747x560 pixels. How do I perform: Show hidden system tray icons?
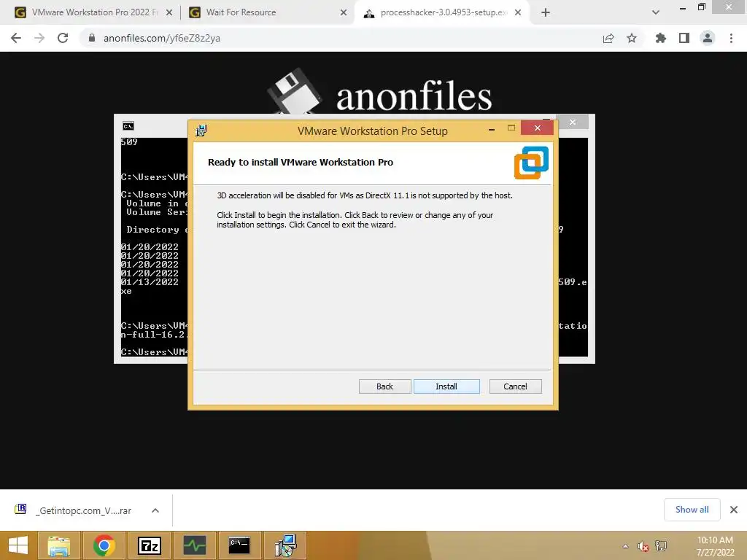pos(625,546)
